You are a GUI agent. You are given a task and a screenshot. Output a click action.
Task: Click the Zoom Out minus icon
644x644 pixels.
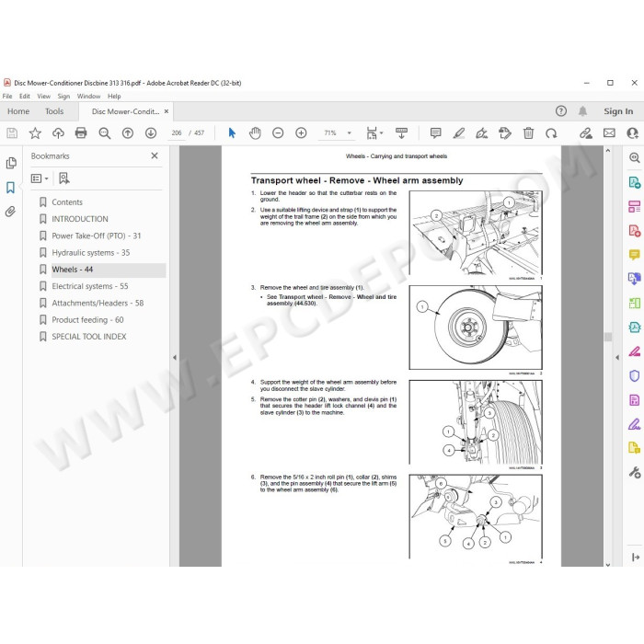click(x=278, y=132)
